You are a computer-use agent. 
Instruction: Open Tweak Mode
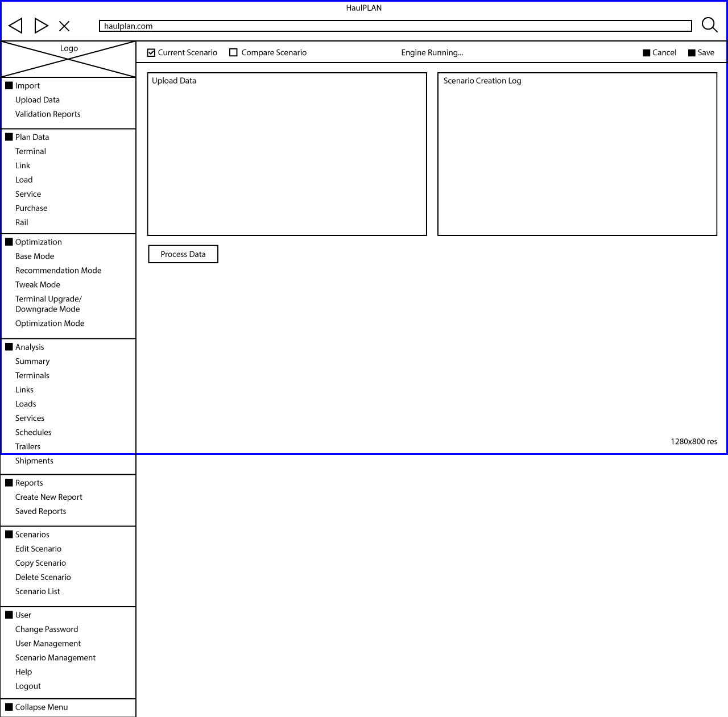point(38,285)
